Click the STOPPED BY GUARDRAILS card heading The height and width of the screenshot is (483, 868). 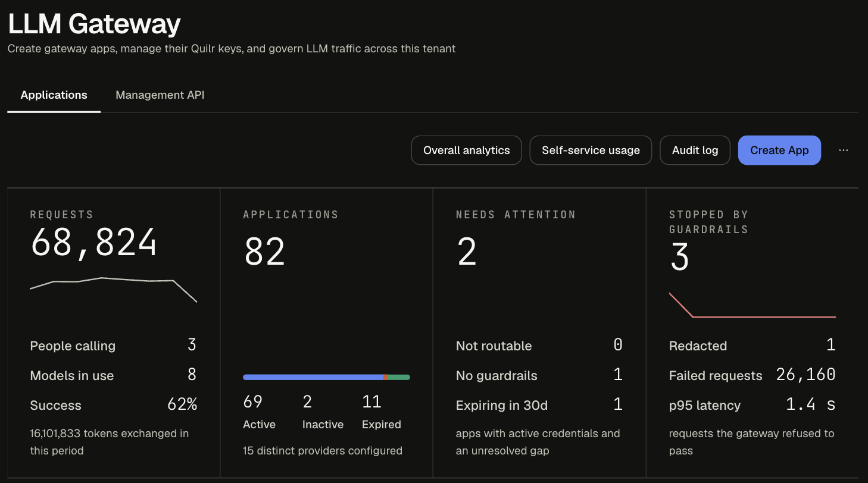click(x=708, y=222)
